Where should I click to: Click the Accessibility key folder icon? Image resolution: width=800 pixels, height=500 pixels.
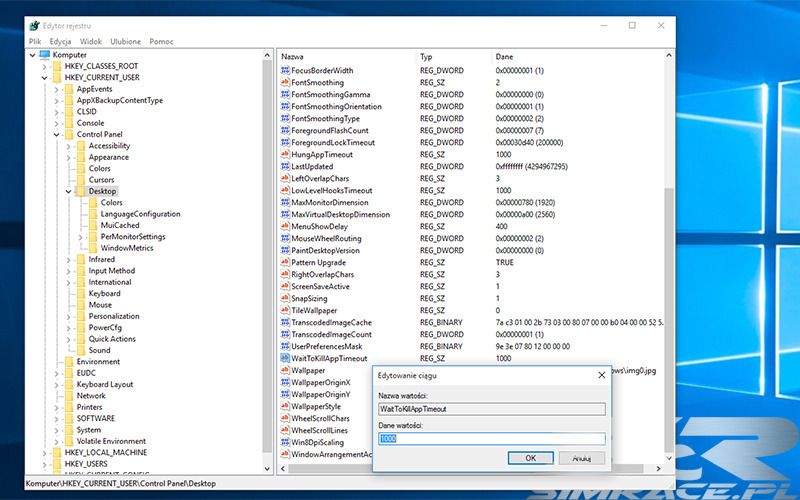coord(80,146)
